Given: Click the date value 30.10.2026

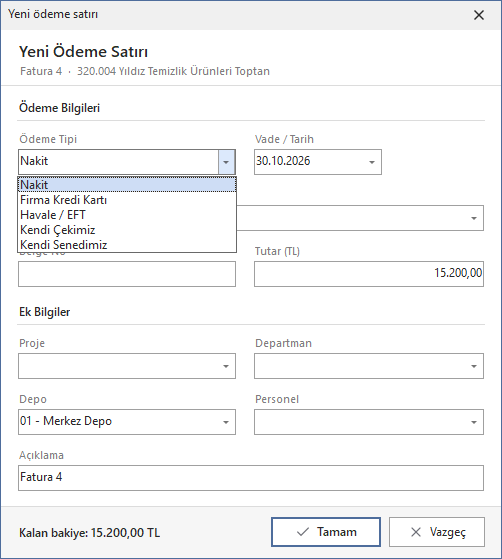Looking at the screenshot, I should click(x=283, y=161).
